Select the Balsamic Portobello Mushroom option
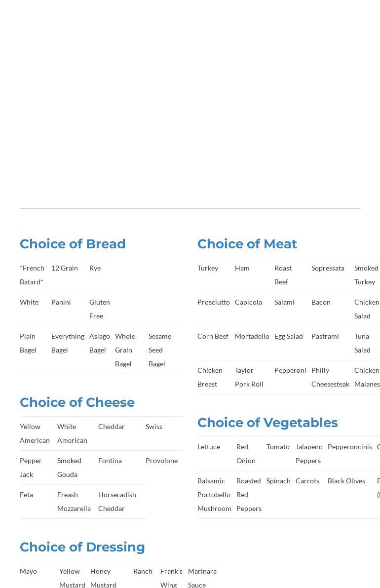The width and height of the screenshot is (380, 588). click(x=214, y=494)
